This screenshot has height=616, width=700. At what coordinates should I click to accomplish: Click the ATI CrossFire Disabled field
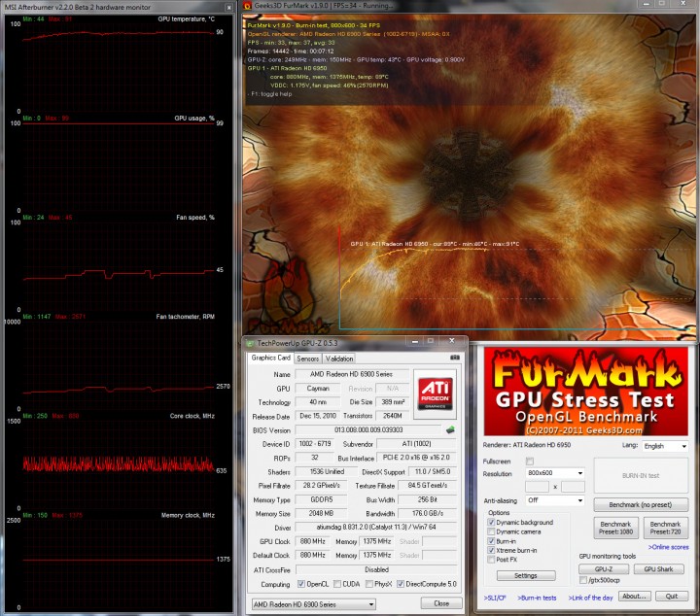click(376, 569)
